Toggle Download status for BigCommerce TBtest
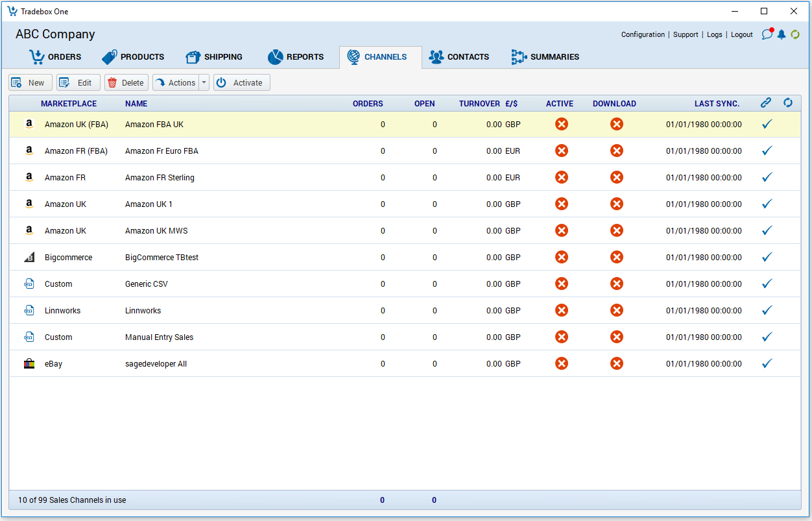812x521 pixels. (x=617, y=258)
